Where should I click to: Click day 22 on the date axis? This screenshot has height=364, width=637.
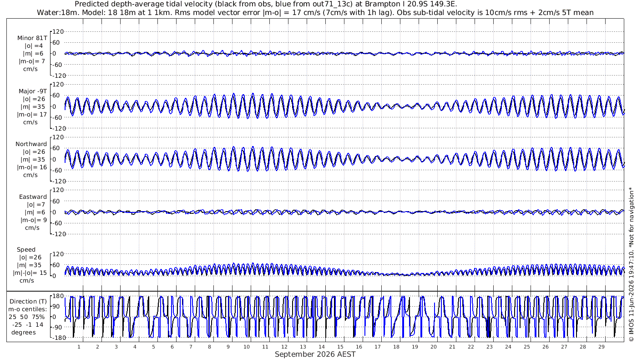pyautogui.click(x=470, y=346)
